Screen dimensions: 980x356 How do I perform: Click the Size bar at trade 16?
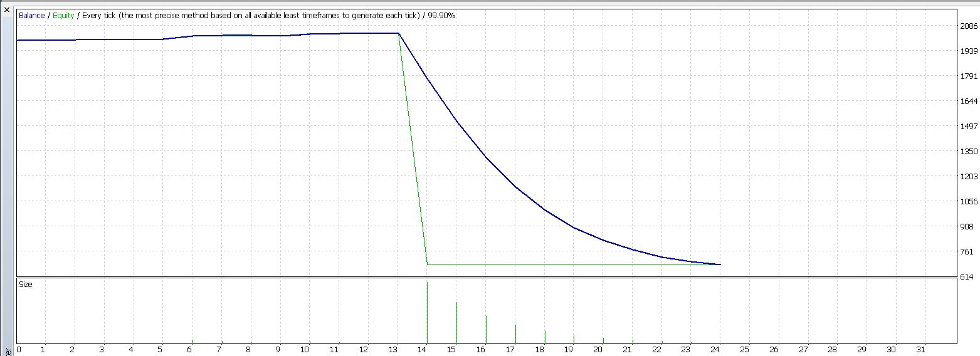point(486,330)
